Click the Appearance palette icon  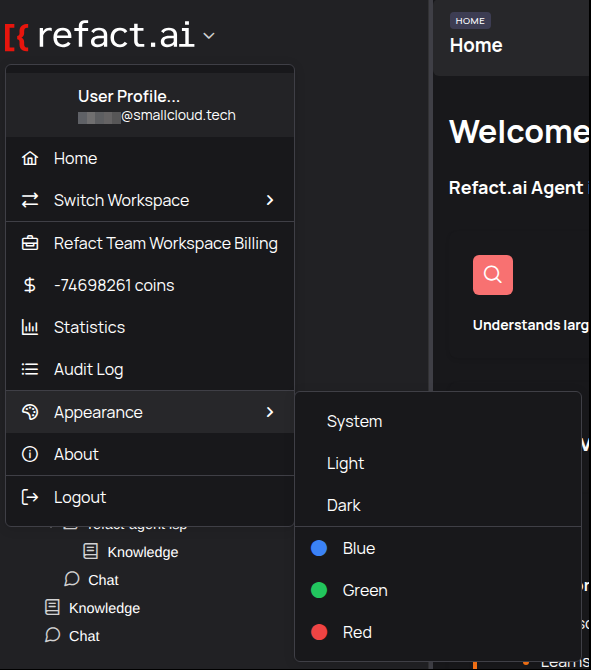point(30,412)
